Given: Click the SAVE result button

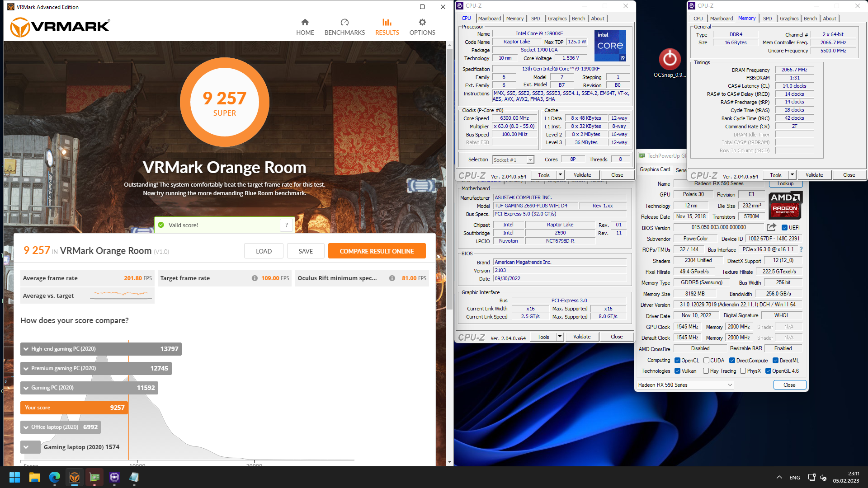Looking at the screenshot, I should coord(306,251).
